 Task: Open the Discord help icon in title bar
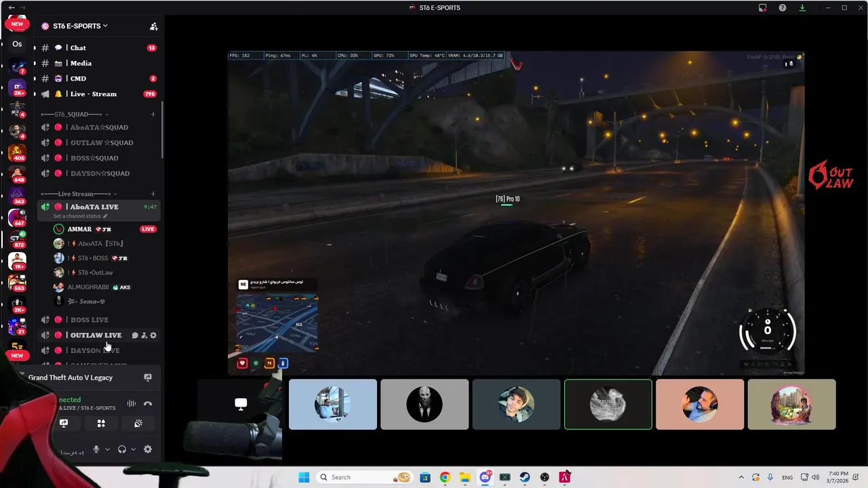point(783,7)
